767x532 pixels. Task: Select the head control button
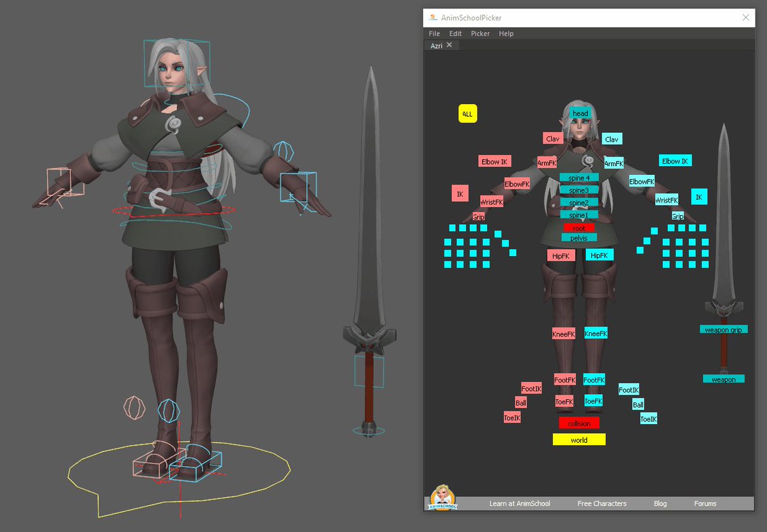pos(580,114)
